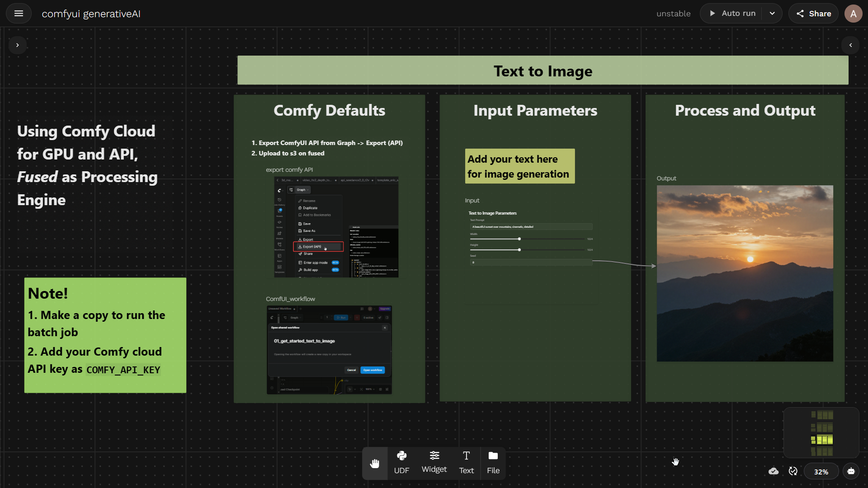Open the hamburger main menu

[x=19, y=14]
